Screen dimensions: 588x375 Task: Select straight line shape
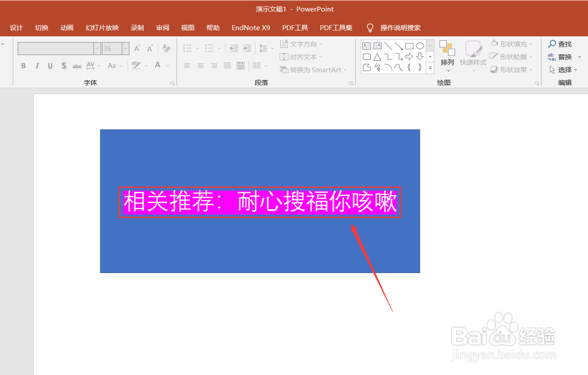tap(388, 46)
